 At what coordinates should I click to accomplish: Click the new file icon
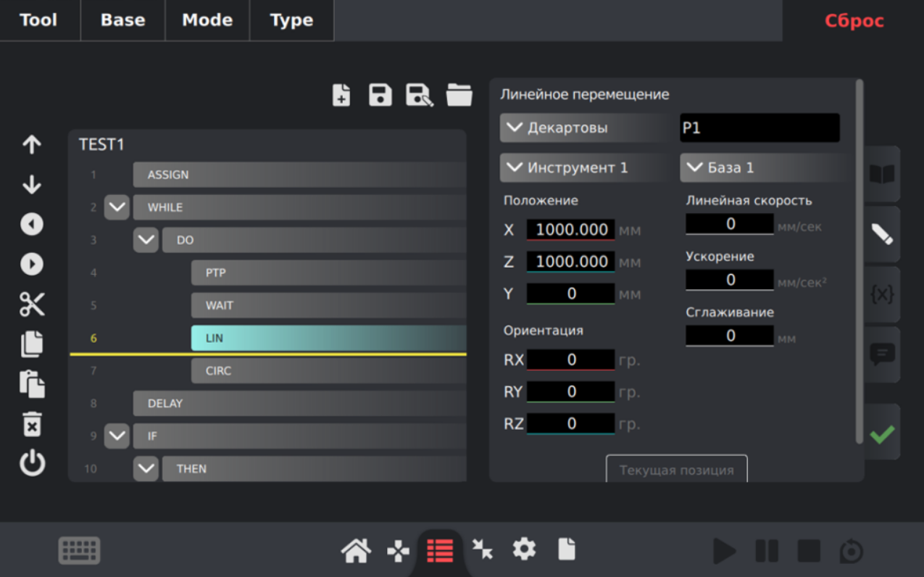pos(341,95)
